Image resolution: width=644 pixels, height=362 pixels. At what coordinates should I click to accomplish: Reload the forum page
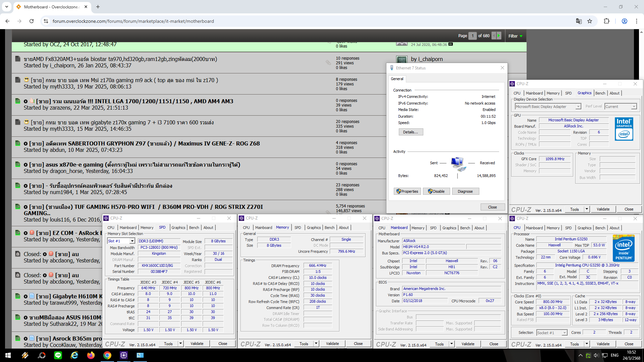(x=32, y=21)
